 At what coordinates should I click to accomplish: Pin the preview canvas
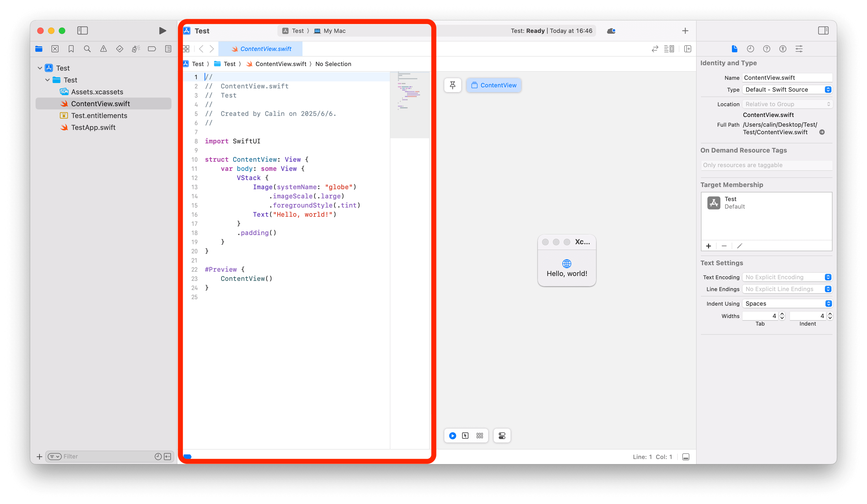pos(453,85)
